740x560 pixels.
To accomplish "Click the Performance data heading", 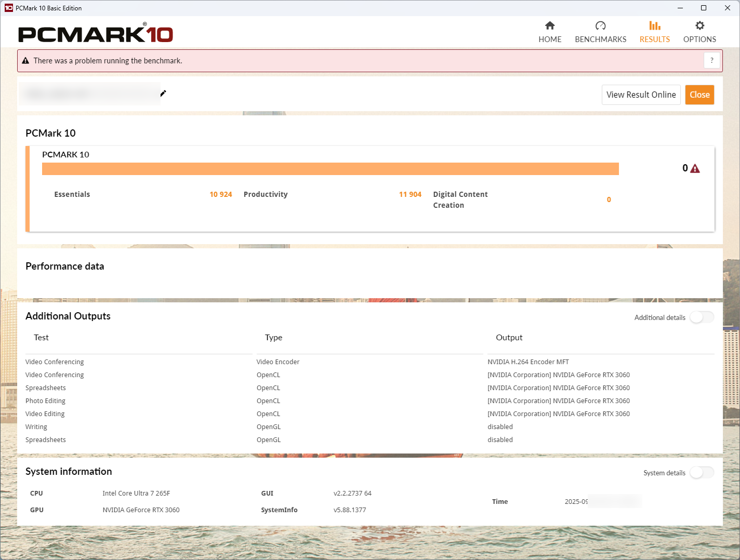I will tap(65, 266).
